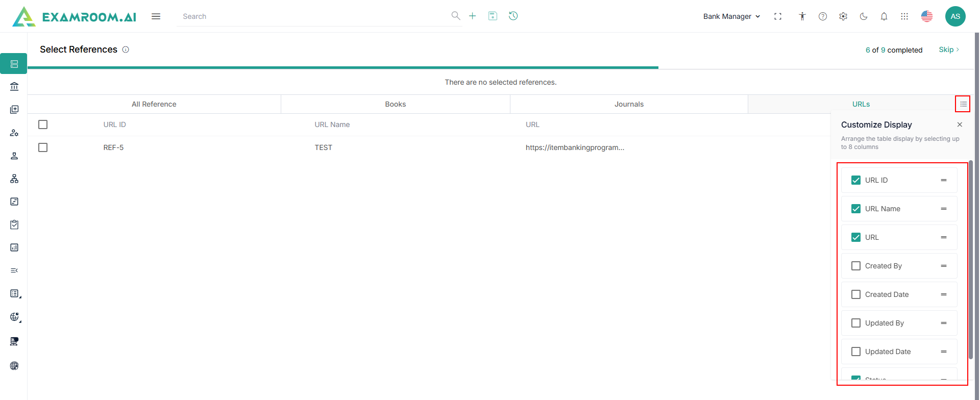Expand the globe sidebar icon with submenu arrow

point(15,317)
